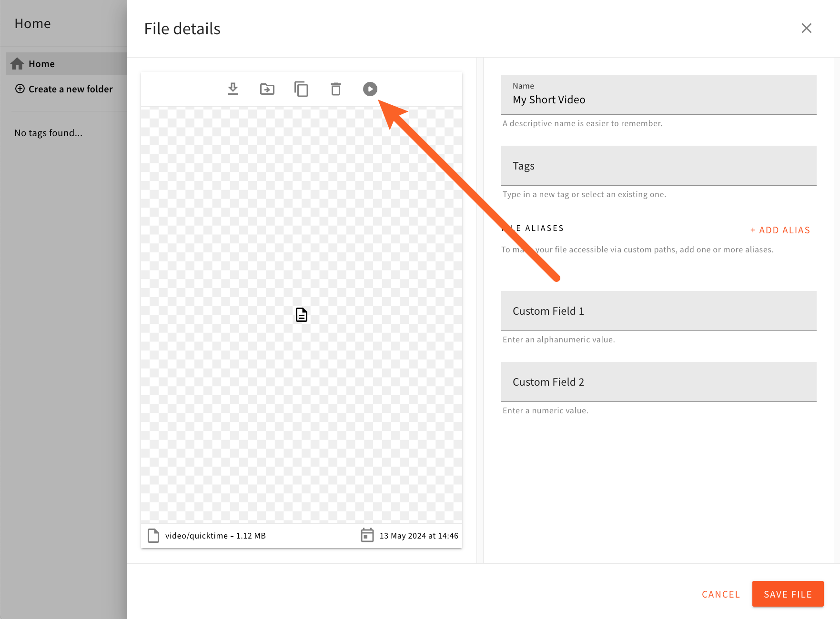Duplicate the file with the copy icon
Viewport: 840px width, 619px height.
302,89
